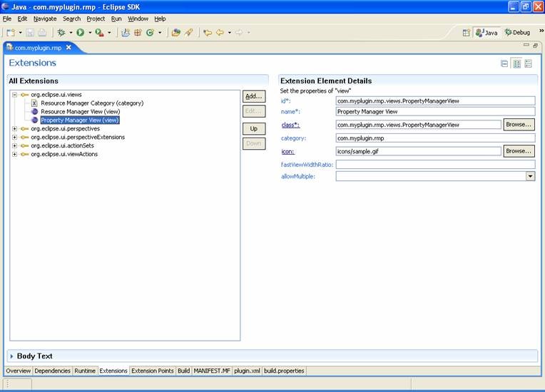
Task: Click the Debug bug toolbar icon
Action: click(61, 33)
